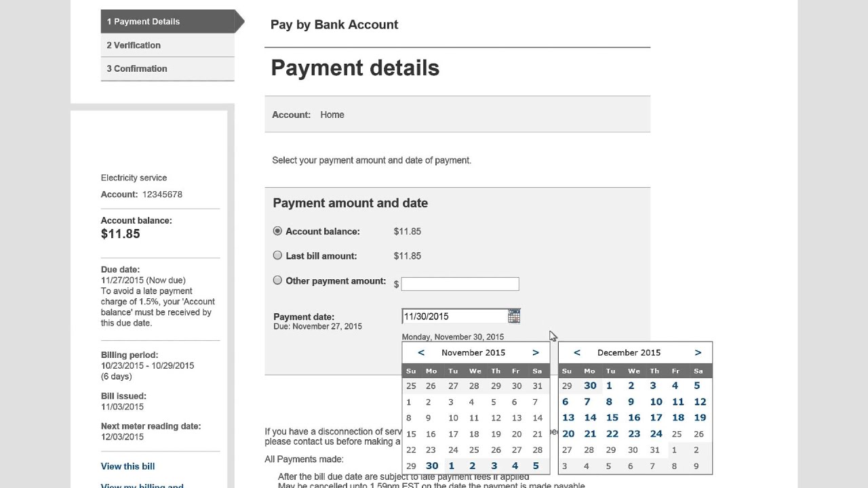Click the Payment Details step tab
Screen dimensions: 868x488
[167, 22]
